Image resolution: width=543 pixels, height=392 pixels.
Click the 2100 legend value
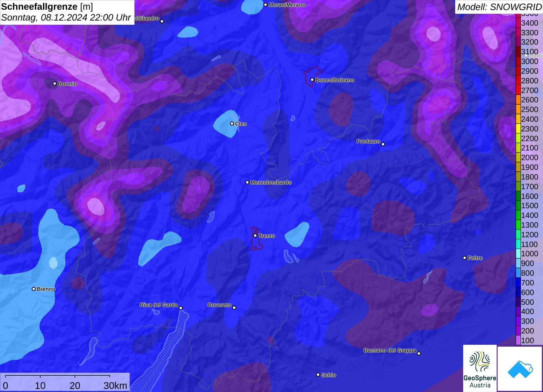pyautogui.click(x=529, y=148)
